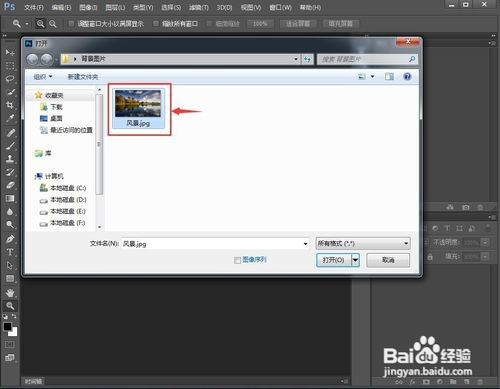This screenshot has width=500, height=389.
Task: Swap foreground and background colors icon
Action: [x=14, y=316]
